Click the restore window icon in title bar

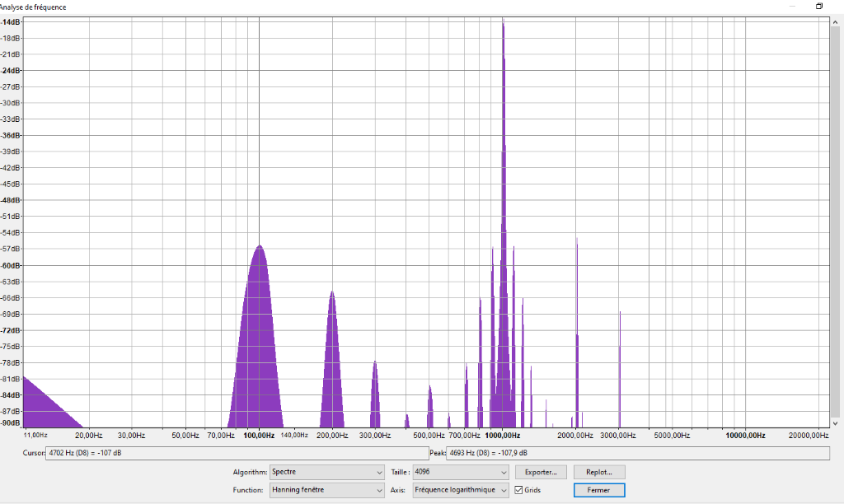819,7
